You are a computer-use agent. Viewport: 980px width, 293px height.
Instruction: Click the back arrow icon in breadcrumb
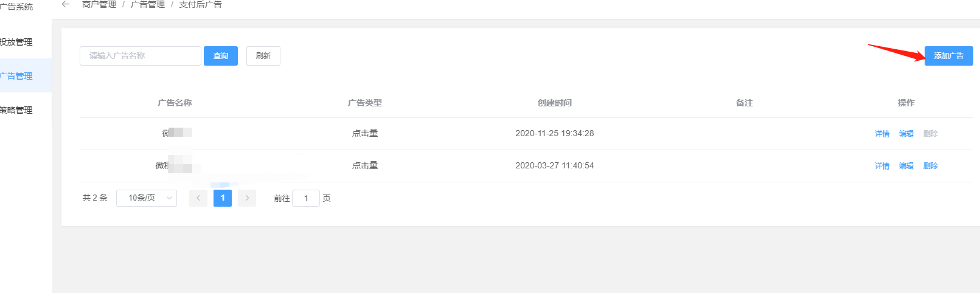tap(66, 4)
